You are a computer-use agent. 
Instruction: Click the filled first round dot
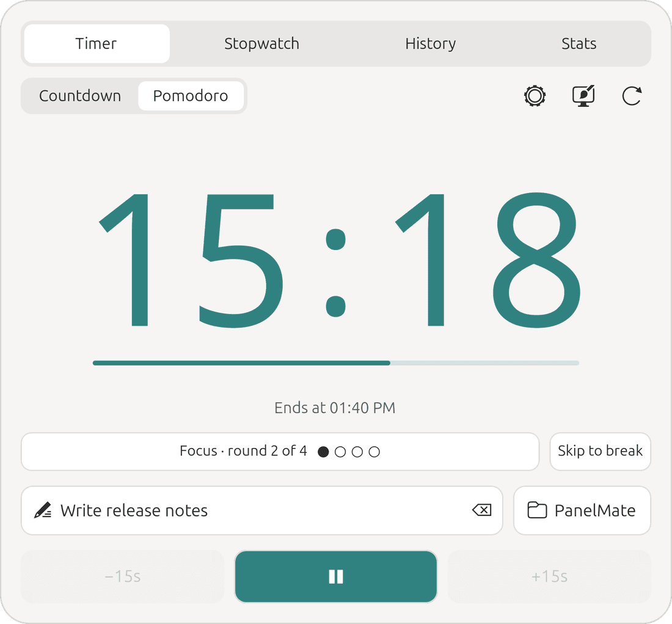[324, 452]
